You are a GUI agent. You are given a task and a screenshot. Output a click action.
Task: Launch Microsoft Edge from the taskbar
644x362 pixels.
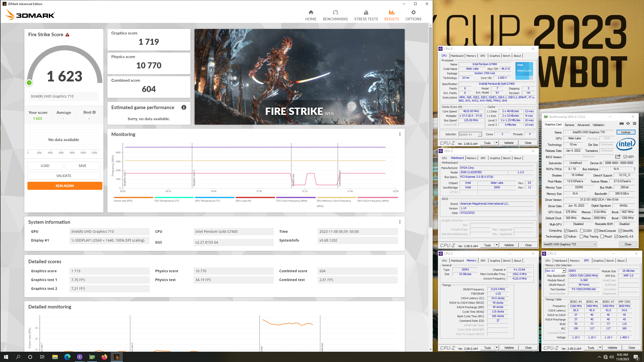point(67,357)
